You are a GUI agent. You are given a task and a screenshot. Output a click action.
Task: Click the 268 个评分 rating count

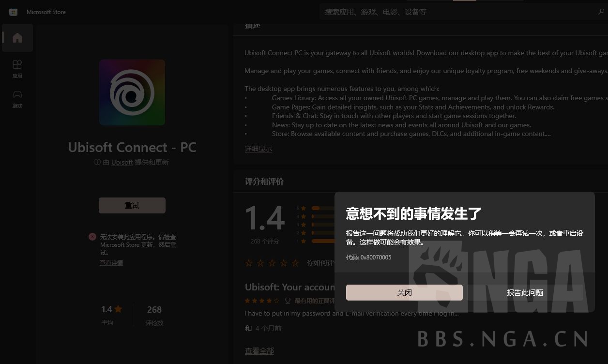(x=265, y=241)
